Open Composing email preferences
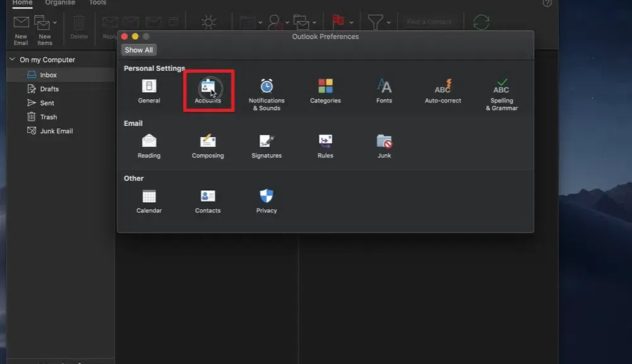This screenshot has width=632, height=364. coord(207,147)
